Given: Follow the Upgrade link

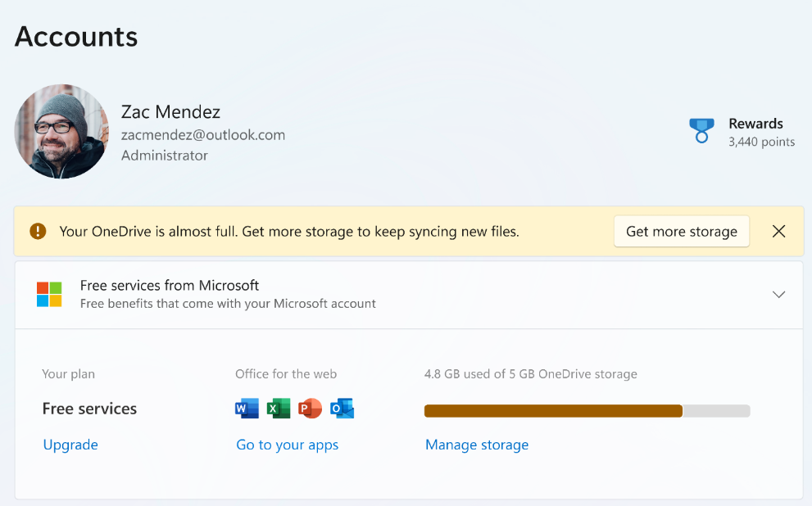Looking at the screenshot, I should coord(70,445).
